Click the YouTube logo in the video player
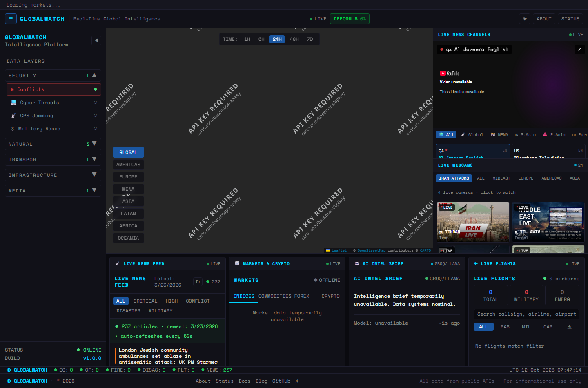 coord(450,74)
